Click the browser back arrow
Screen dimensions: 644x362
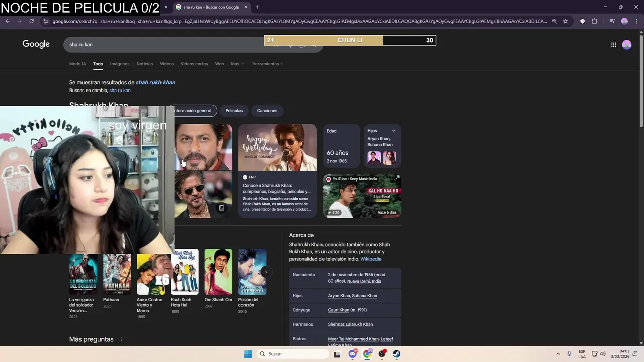click(x=7, y=21)
